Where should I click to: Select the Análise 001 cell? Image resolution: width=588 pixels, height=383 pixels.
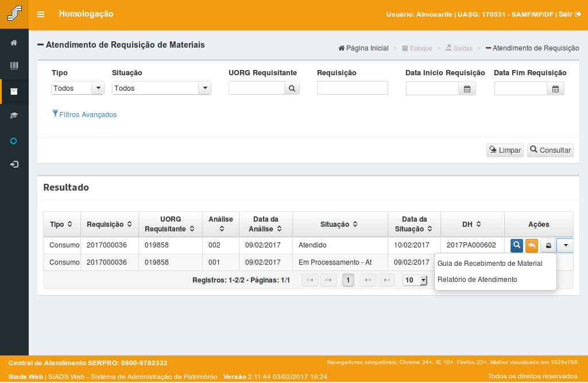(221, 262)
